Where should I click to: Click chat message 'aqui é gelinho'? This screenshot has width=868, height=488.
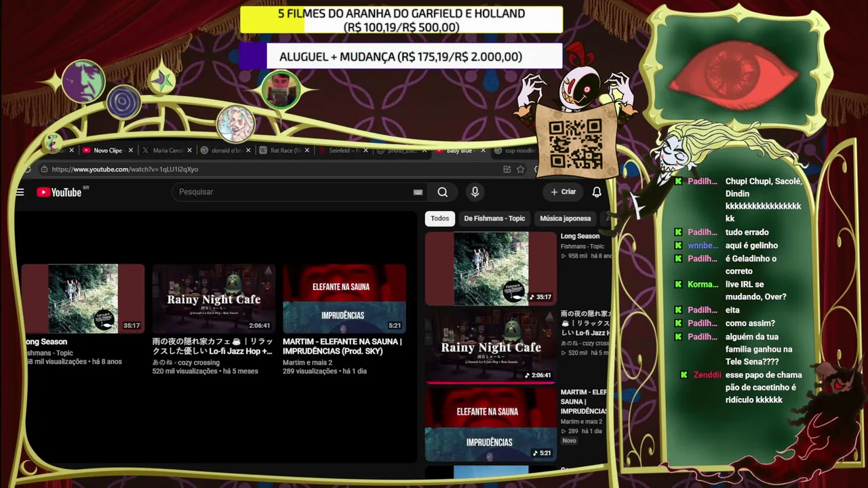click(x=751, y=245)
